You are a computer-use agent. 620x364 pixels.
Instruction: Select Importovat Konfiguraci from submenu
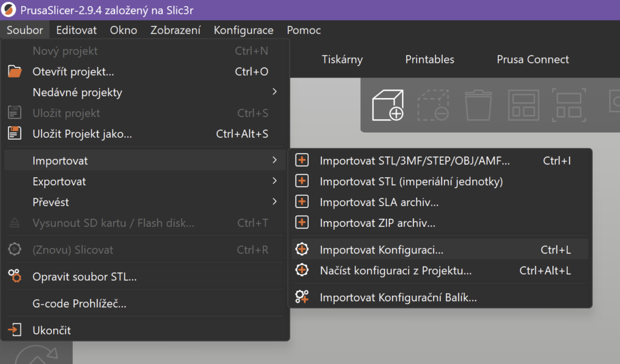point(381,250)
